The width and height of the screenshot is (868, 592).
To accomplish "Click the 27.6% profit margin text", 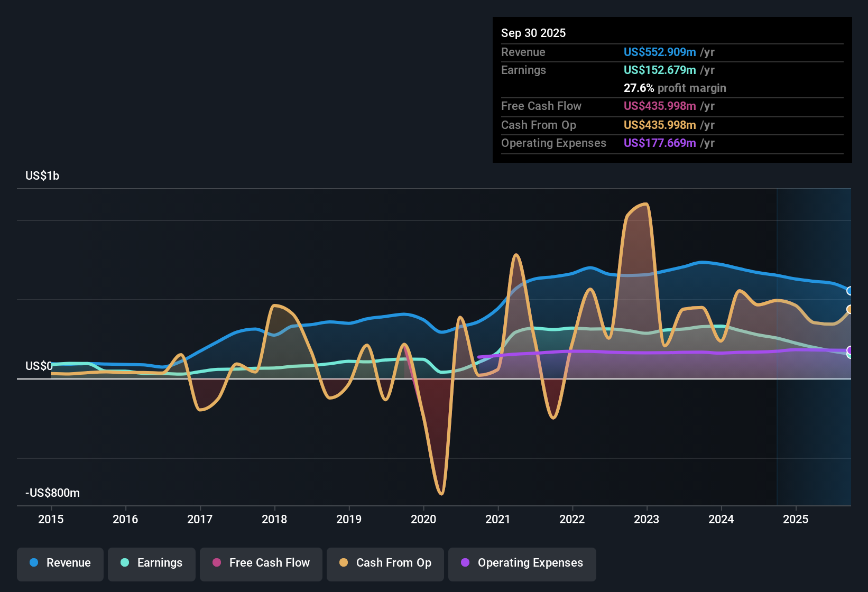I will coord(675,88).
